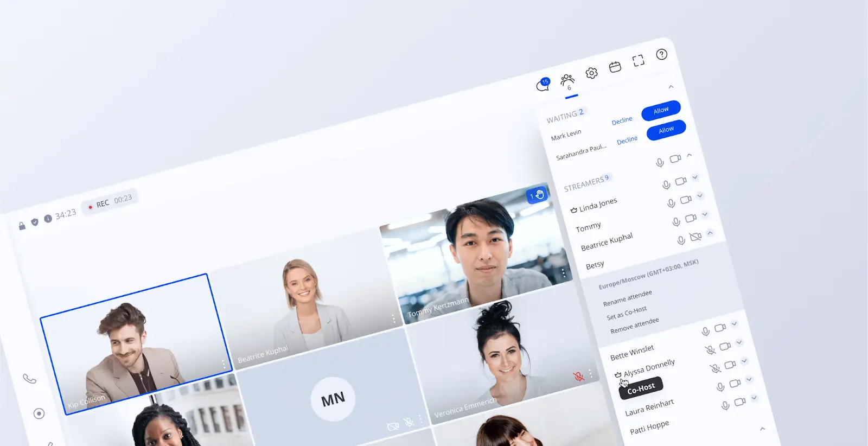Collapse Betsy's options chevron
The height and width of the screenshot is (446, 868).
(710, 232)
